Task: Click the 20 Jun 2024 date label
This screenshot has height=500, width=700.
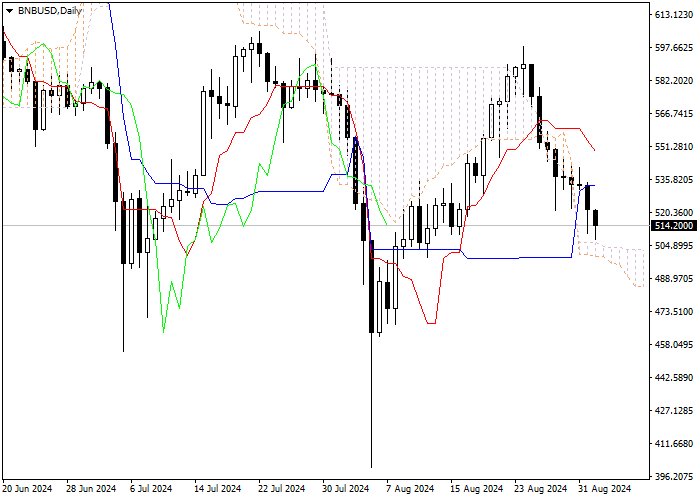Action: click(x=28, y=489)
